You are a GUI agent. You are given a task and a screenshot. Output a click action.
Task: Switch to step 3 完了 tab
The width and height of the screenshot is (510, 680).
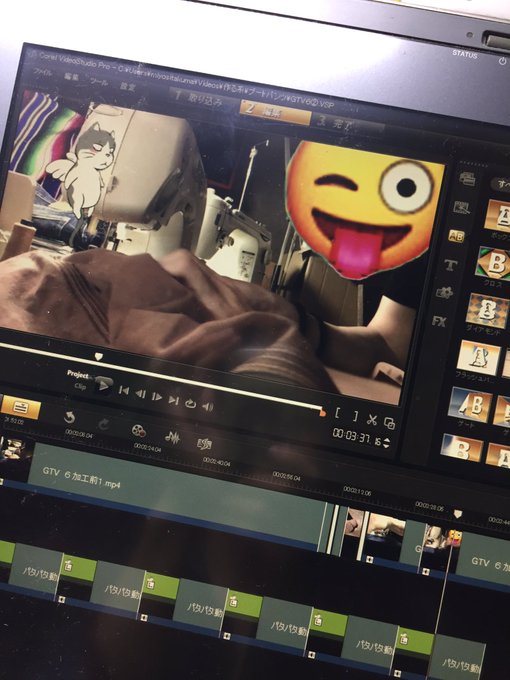click(347, 124)
